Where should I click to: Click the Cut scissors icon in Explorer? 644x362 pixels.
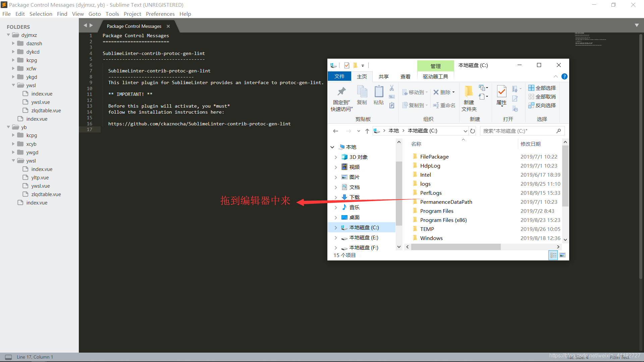pyautogui.click(x=391, y=88)
